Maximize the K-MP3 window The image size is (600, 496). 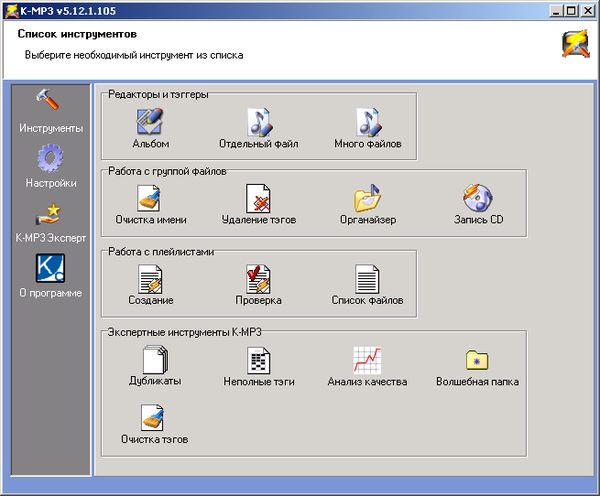(571, 11)
